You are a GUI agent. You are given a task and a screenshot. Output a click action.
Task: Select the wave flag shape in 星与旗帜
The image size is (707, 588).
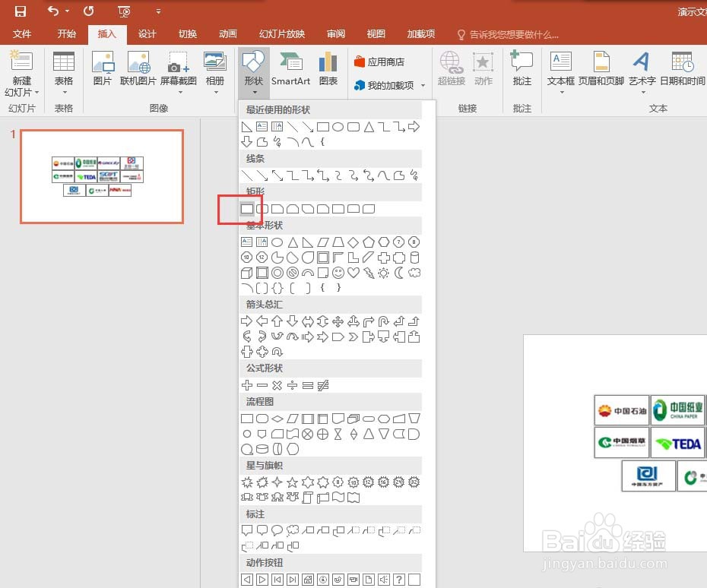338,498
